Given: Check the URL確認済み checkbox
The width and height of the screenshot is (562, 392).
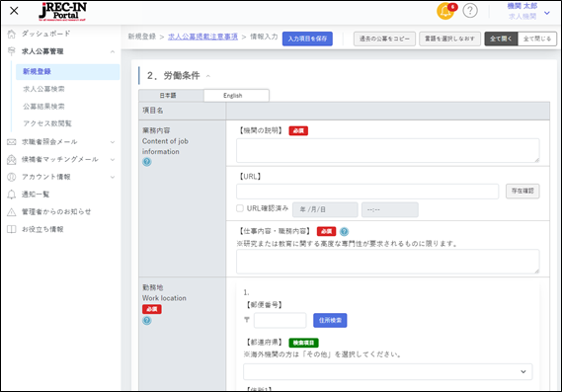Looking at the screenshot, I should (x=240, y=208).
